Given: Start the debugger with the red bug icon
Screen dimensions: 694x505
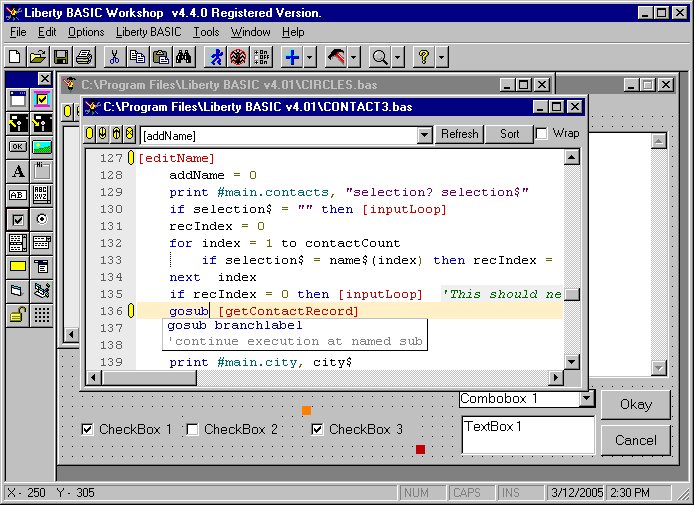Looking at the screenshot, I should click(238, 57).
